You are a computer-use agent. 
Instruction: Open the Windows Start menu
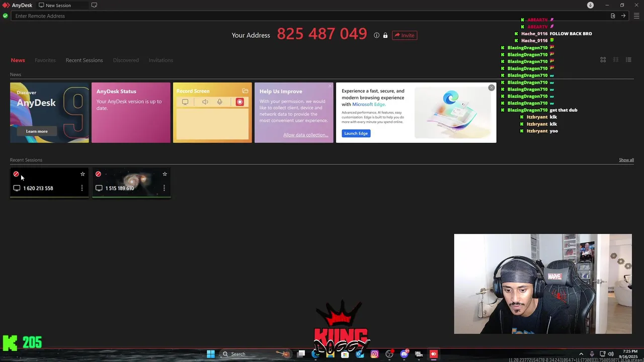[x=211, y=354]
